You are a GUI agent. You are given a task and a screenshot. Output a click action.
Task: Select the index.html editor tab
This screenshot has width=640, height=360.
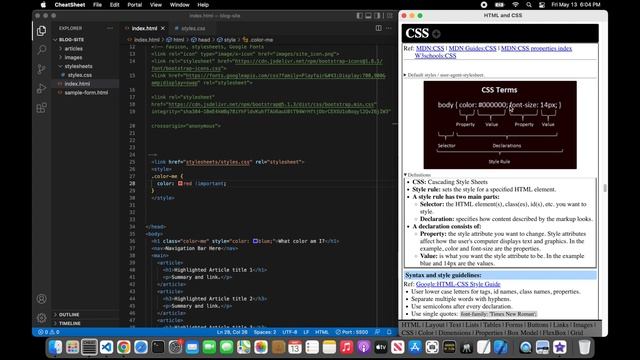(144, 28)
